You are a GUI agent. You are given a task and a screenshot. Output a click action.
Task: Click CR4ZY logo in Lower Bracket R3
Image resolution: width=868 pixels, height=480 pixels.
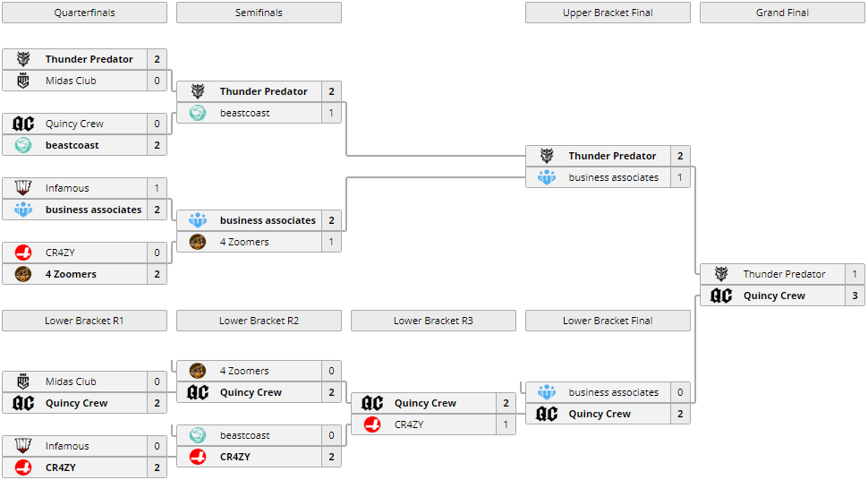tap(372, 424)
